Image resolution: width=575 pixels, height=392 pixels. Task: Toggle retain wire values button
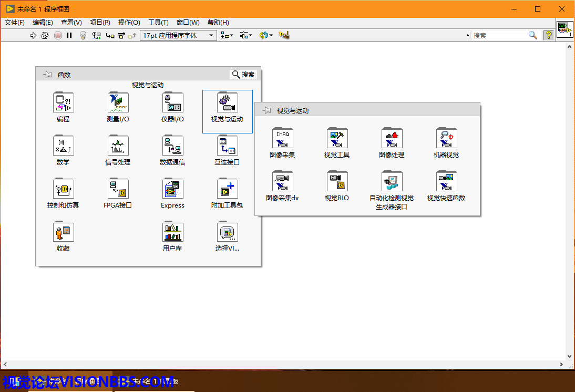[x=96, y=35]
